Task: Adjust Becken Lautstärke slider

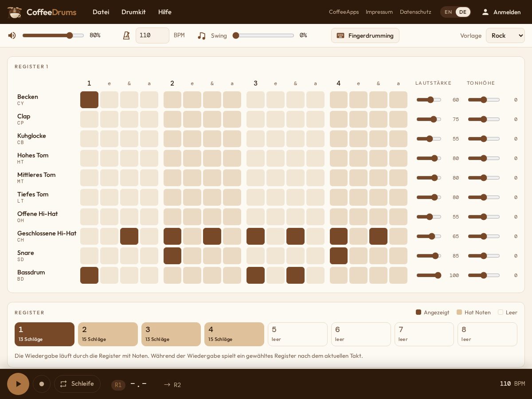Action: [x=429, y=100]
